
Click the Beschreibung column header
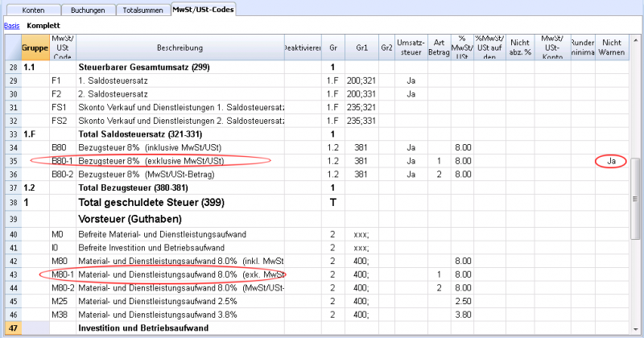point(180,47)
